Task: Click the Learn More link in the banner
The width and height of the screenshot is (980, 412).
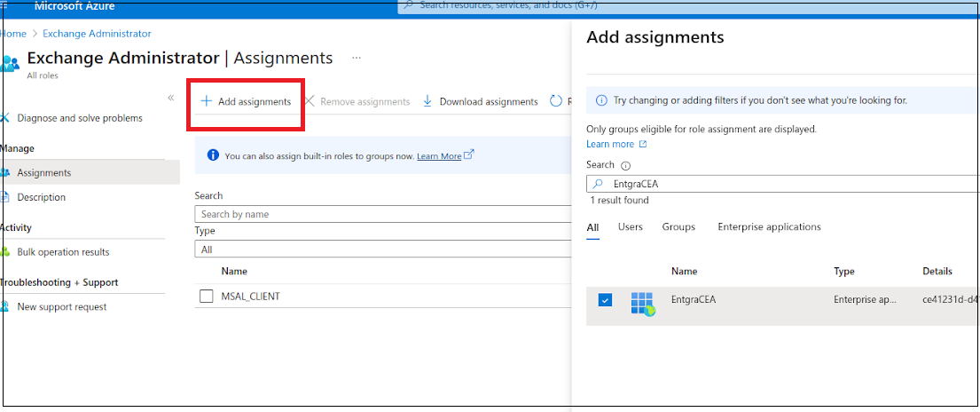Action: click(439, 156)
